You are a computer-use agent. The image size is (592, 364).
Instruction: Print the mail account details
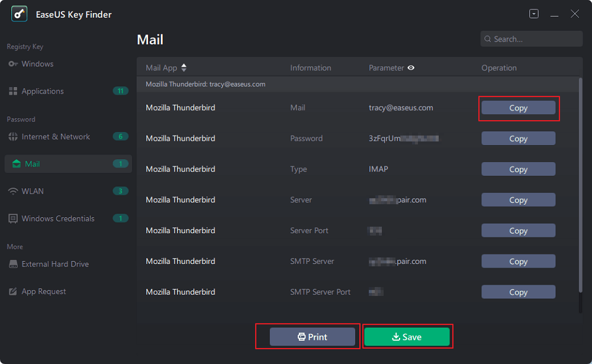click(x=312, y=337)
